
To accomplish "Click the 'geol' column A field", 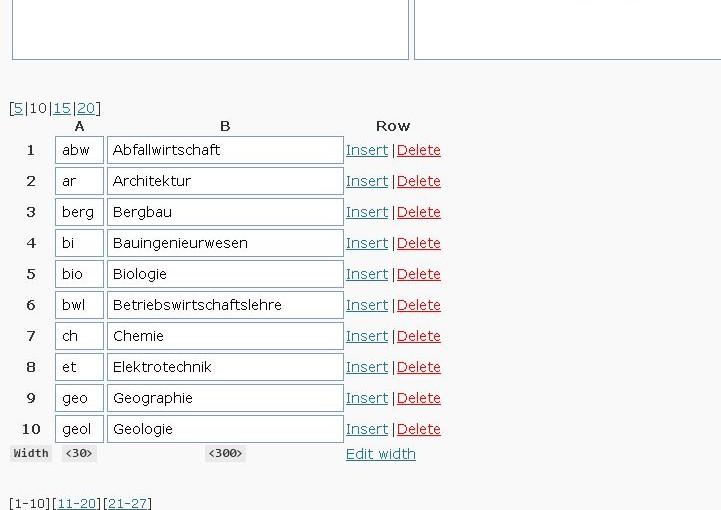I will (79, 429).
